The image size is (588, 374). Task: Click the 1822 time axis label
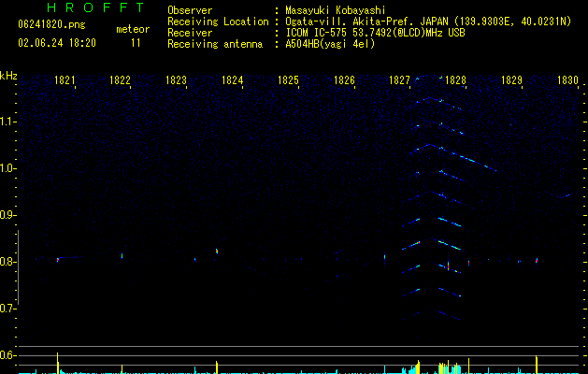(x=120, y=80)
